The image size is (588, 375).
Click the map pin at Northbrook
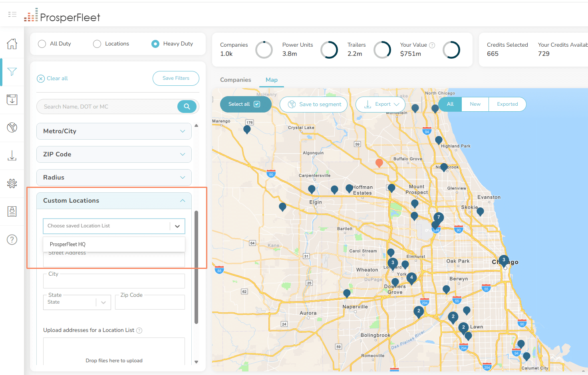tap(444, 167)
